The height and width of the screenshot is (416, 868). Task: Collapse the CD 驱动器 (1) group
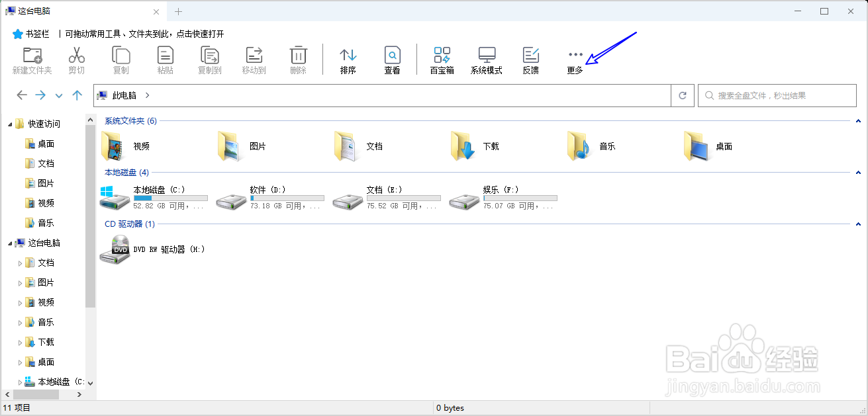(858, 224)
